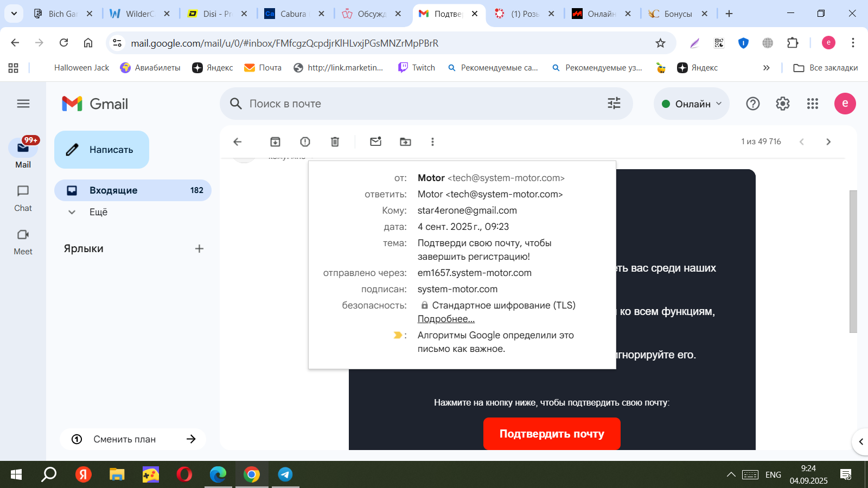This screenshot has width=868, height=488.
Task: Switch to the Cabura tab
Action: click(294, 14)
